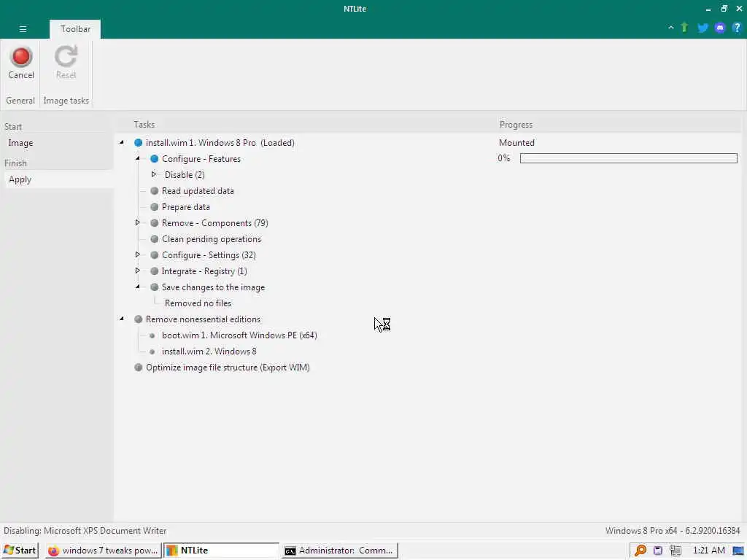747x560 pixels.
Task: Expand the Configure - Settings (32) node
Action: (138, 254)
